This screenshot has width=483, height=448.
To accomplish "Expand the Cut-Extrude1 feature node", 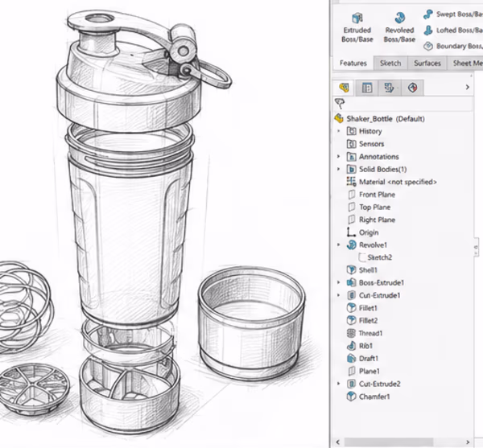I will pos(339,295).
